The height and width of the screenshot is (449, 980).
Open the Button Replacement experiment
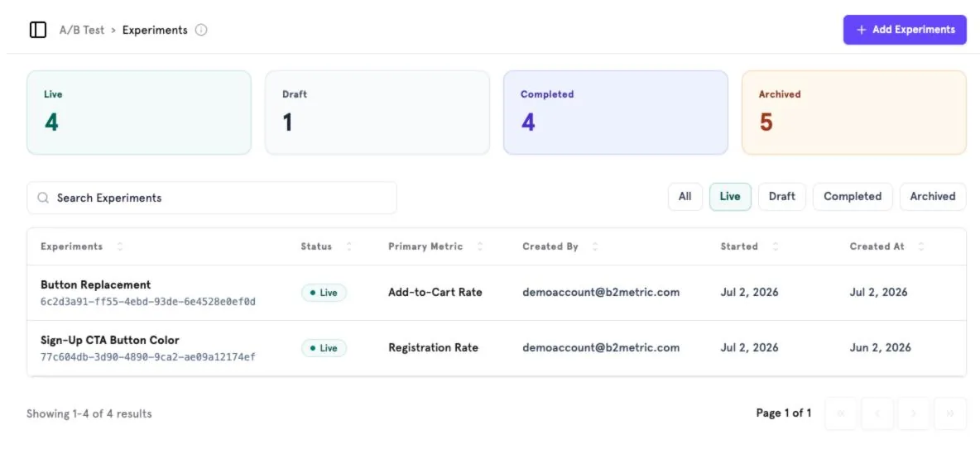pyautogui.click(x=96, y=284)
